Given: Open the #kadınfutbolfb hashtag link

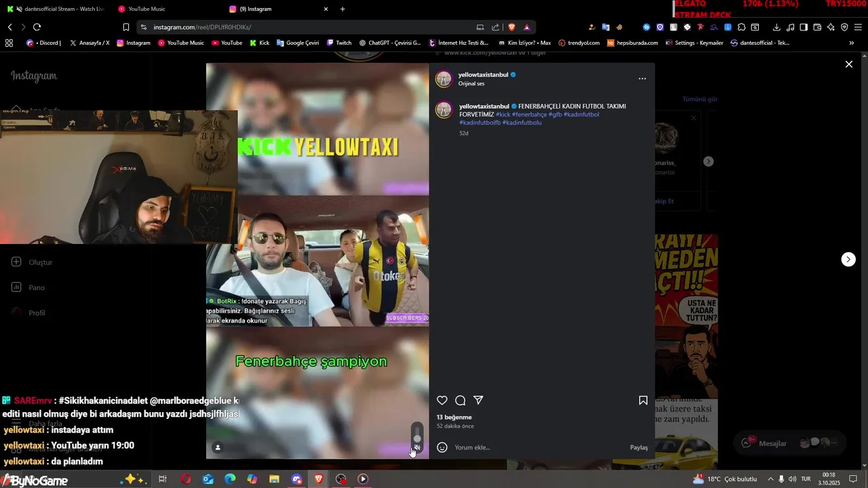Looking at the screenshot, I should tap(479, 123).
